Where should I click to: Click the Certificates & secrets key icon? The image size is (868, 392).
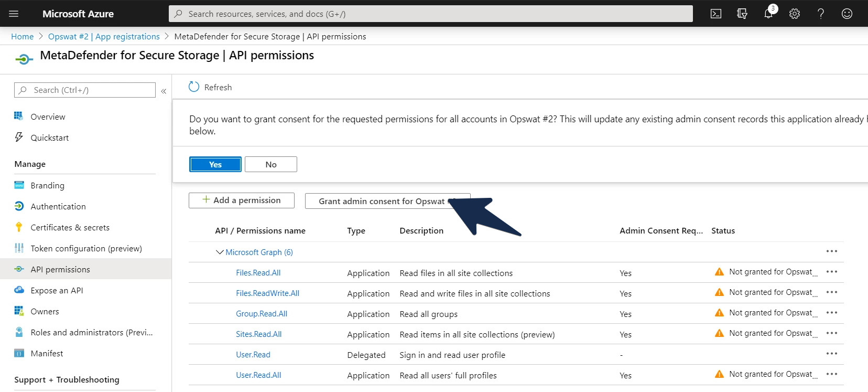click(19, 227)
